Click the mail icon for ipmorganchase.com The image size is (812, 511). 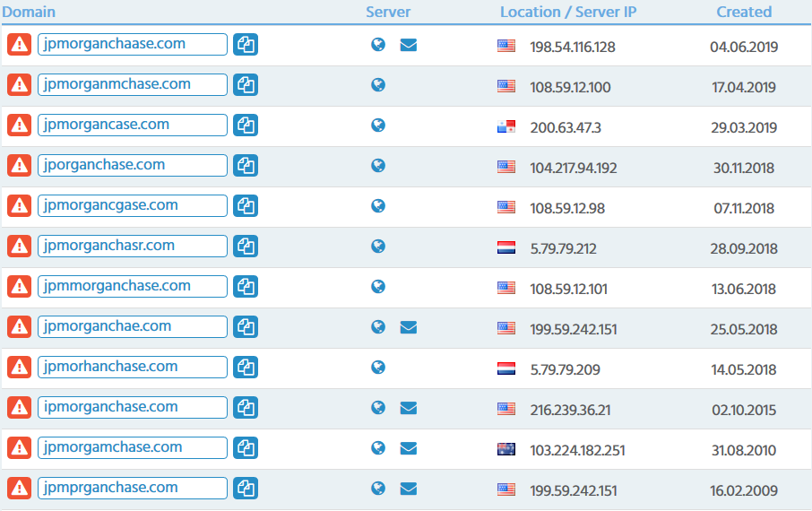coord(408,408)
